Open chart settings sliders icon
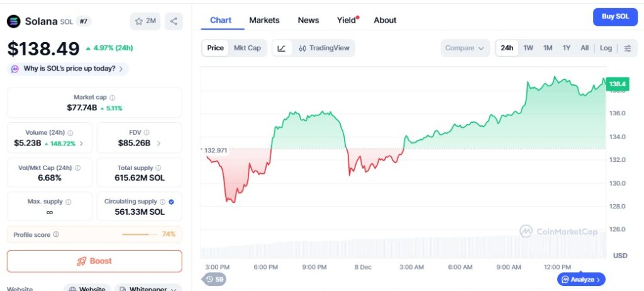644x291 pixels. [628, 48]
